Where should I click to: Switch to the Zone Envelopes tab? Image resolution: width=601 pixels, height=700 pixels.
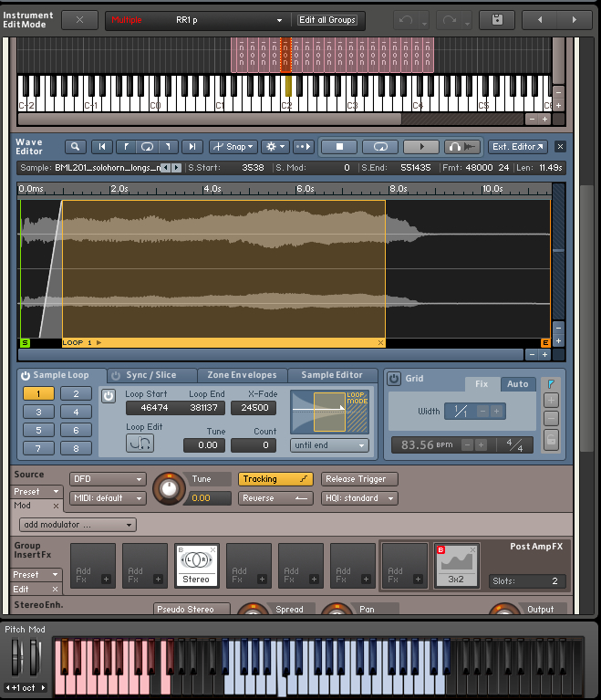coord(242,375)
